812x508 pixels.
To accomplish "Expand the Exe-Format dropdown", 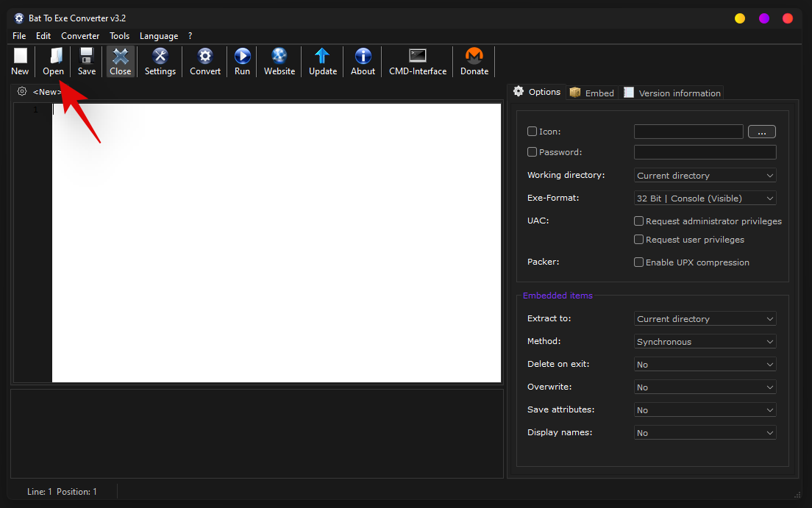I will point(705,198).
